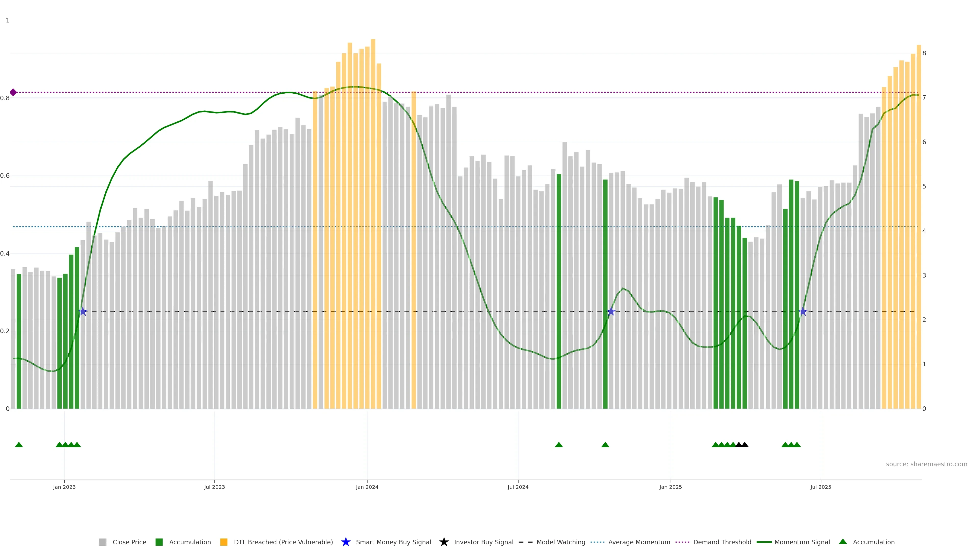Click the blue star near June 2025
Image resolution: width=980 pixels, height=551 pixels.
[x=803, y=311]
